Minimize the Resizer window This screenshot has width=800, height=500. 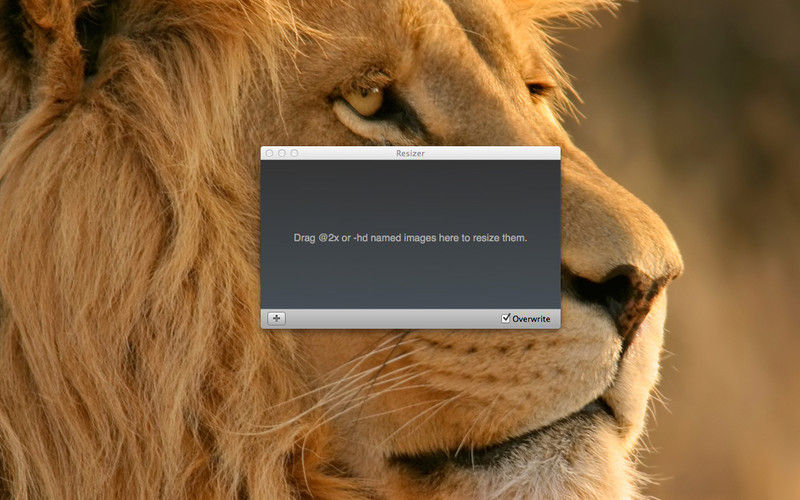(x=282, y=153)
